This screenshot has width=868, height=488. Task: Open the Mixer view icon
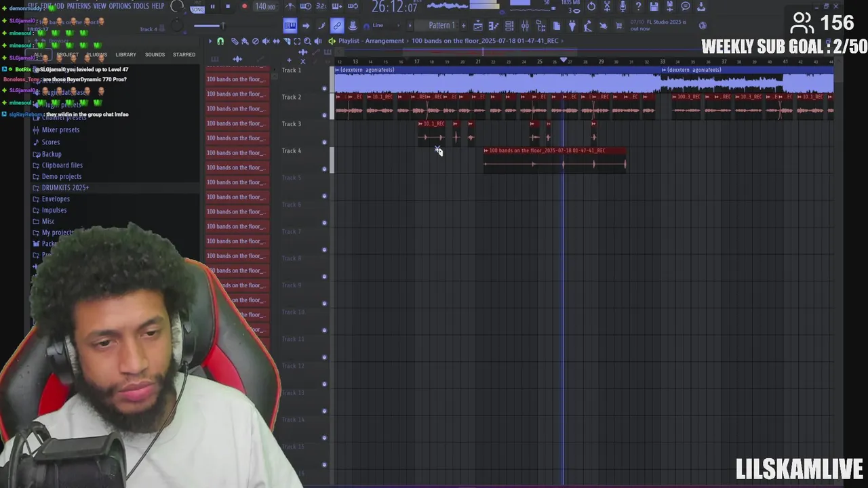526,26
